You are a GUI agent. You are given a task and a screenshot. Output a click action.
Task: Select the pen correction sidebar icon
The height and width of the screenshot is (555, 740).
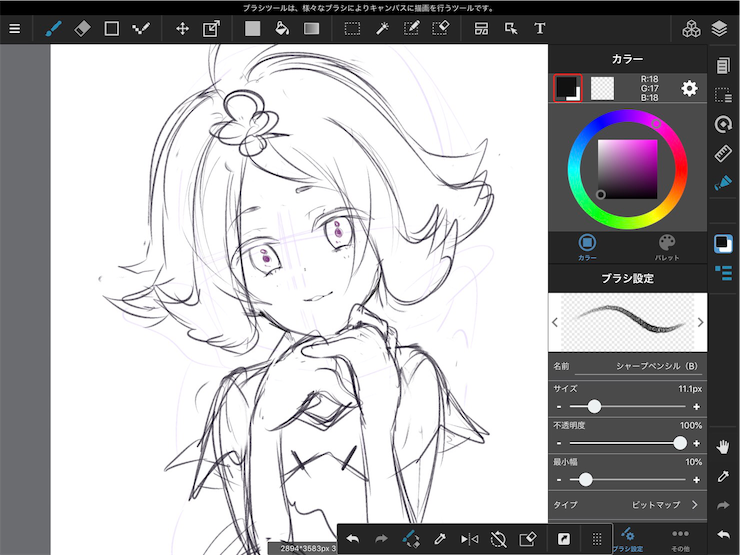(723, 183)
